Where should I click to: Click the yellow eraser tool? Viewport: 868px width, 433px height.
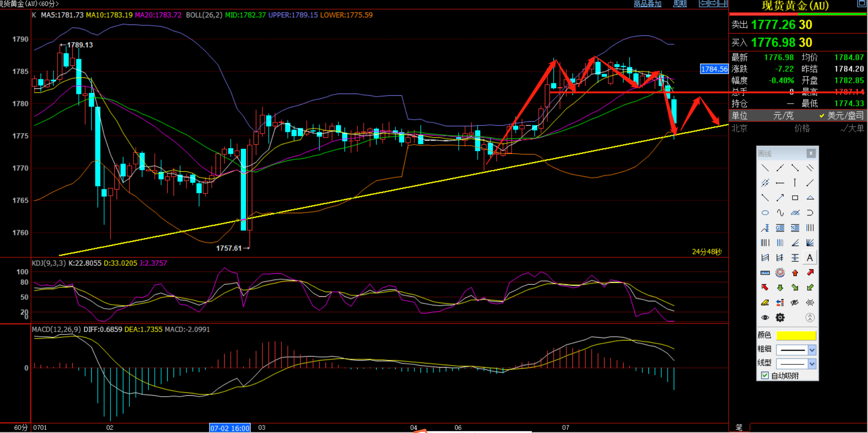pos(765,303)
